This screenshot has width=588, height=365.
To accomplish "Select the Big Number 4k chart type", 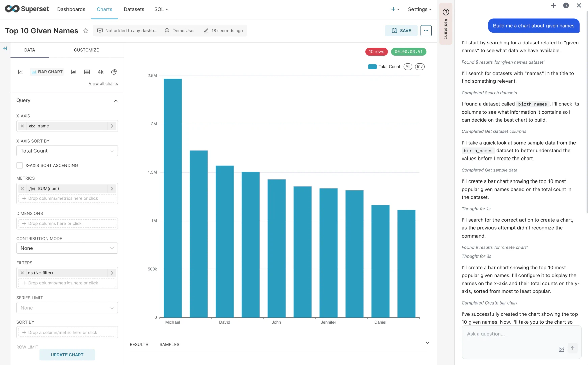I will 101,72.
